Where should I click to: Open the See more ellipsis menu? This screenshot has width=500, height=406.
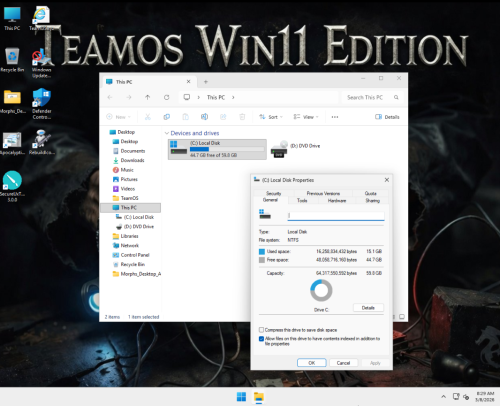pos(335,117)
